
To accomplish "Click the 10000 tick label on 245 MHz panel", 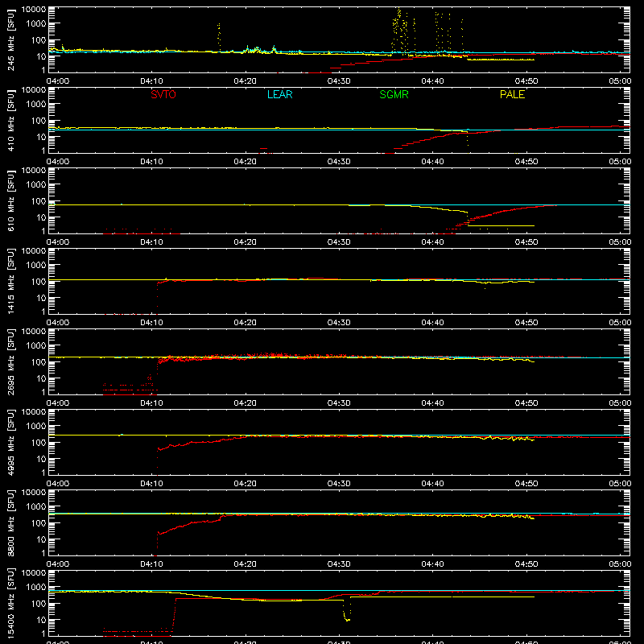I will pos(34,10).
